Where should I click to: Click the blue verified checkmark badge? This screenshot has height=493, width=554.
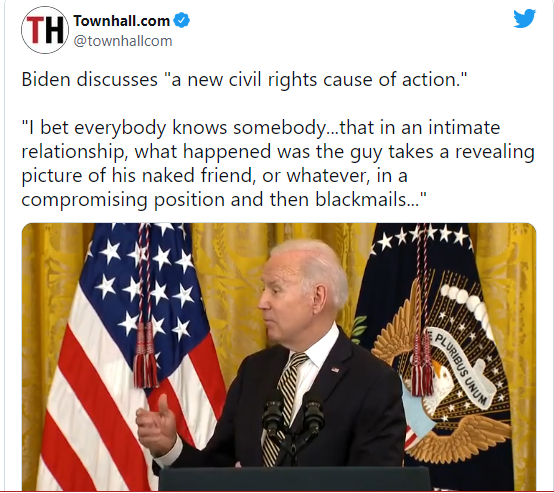coord(183,20)
